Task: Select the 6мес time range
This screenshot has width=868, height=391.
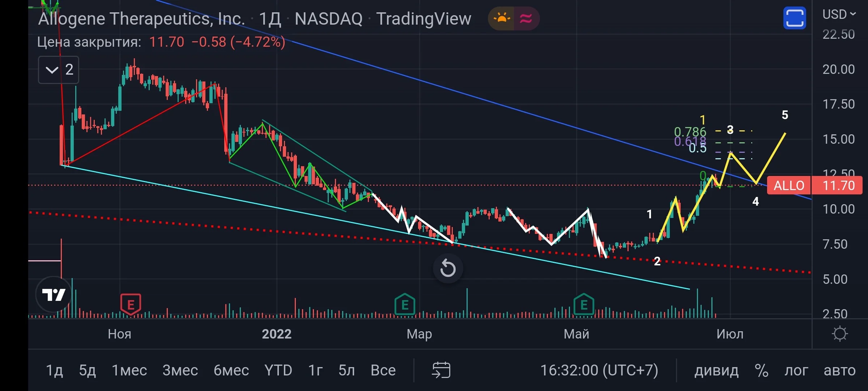Action: pyautogui.click(x=231, y=370)
